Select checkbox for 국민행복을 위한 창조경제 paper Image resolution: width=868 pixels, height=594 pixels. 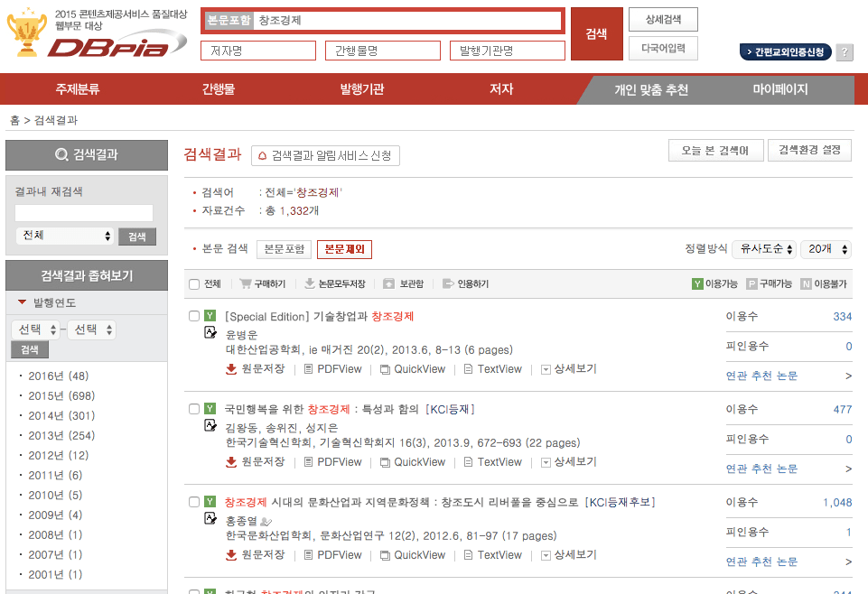click(194, 409)
